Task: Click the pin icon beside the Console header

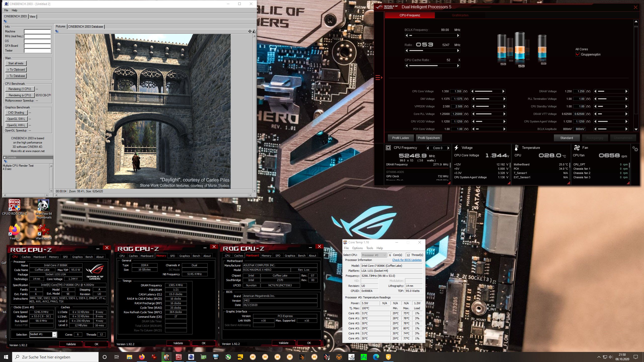Action: tap(6, 161)
